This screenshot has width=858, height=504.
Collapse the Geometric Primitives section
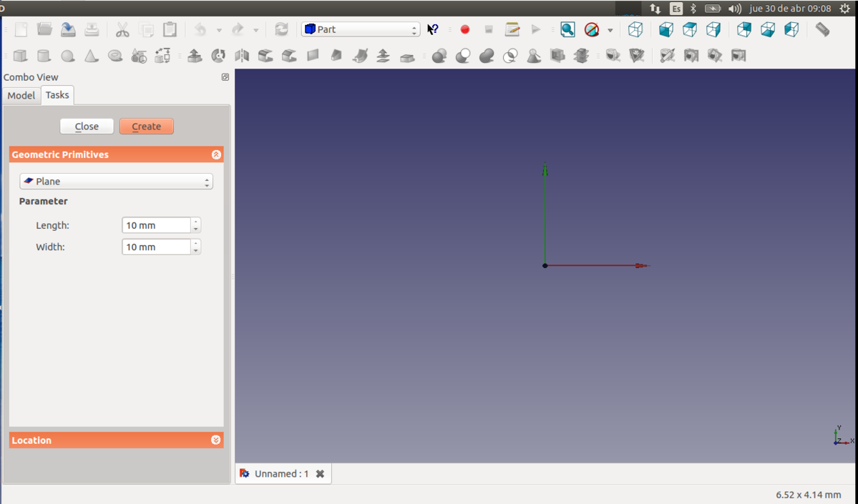(216, 154)
